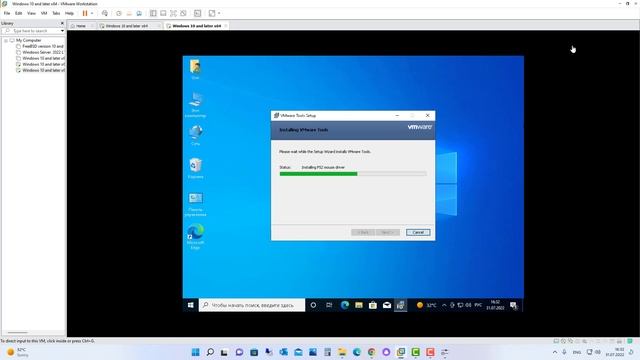Image resolution: width=640 pixels, height=360 pixels.
Task: Open the View menu
Action: pyautogui.click(x=31, y=13)
